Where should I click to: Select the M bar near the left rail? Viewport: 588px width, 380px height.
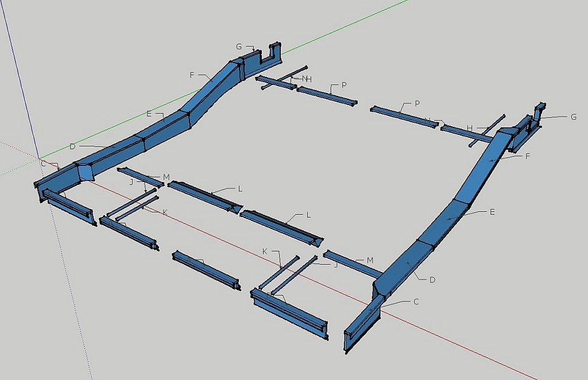[x=140, y=176]
